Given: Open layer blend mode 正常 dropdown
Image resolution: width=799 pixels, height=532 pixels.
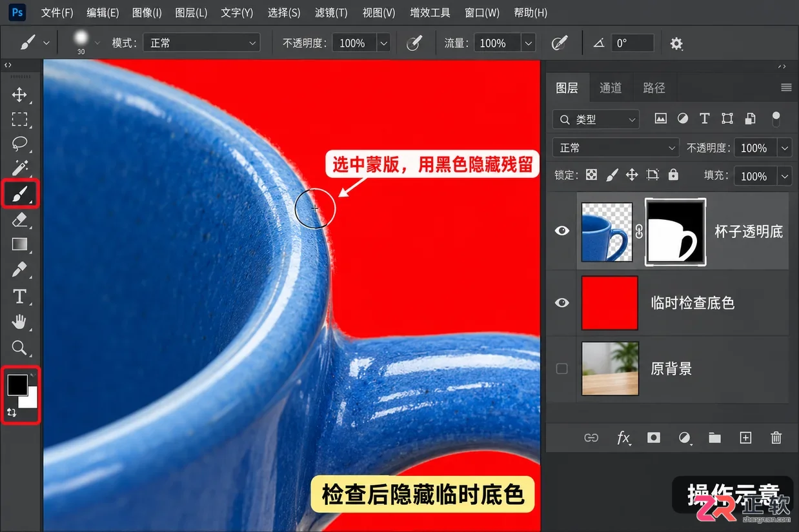Looking at the screenshot, I should coord(616,148).
